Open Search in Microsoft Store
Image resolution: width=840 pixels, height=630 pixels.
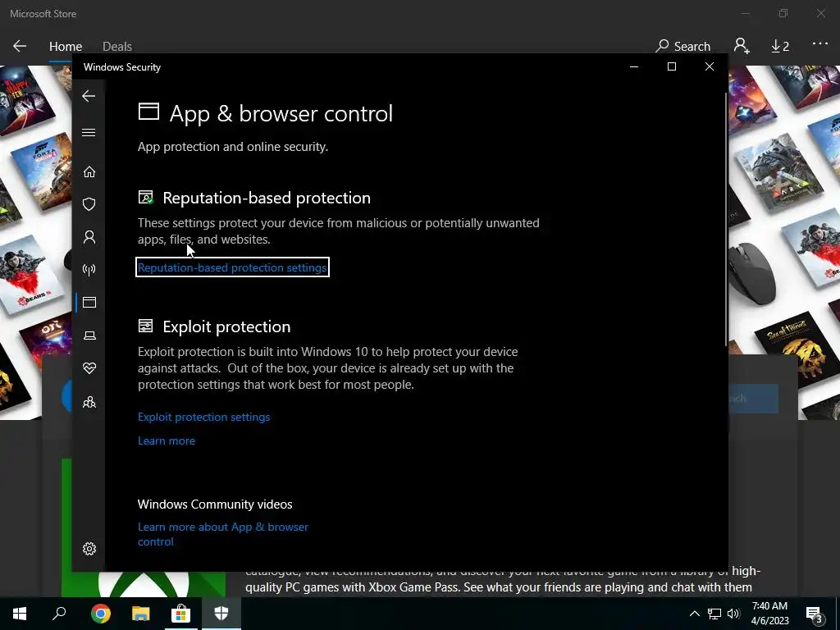point(683,46)
